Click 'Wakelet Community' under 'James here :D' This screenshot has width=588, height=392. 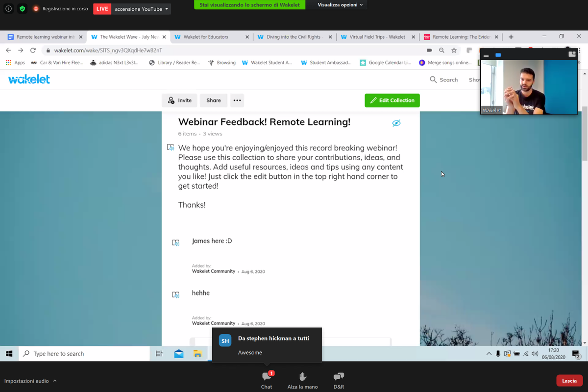pyautogui.click(x=214, y=271)
